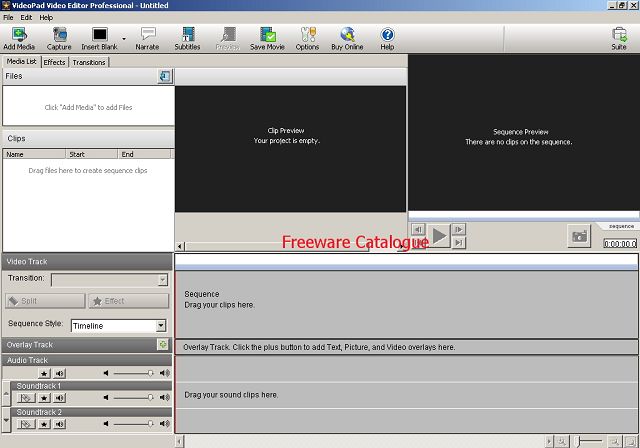Image resolution: width=640 pixels, height=448 pixels.
Task: Add an overlay with the green plus icon
Action: click(x=163, y=344)
